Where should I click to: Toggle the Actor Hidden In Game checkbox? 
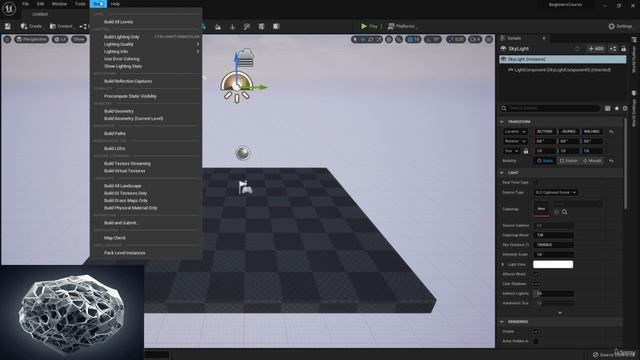point(536,341)
